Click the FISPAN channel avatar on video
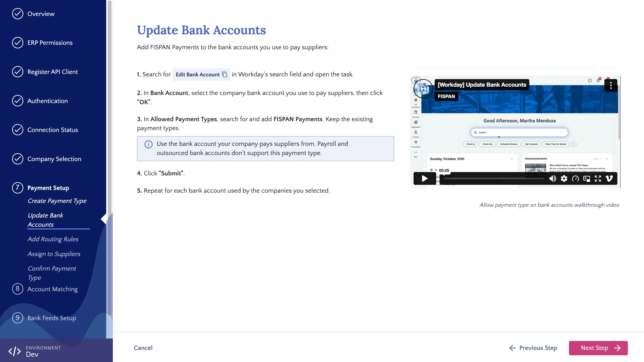644x362 pixels. point(423,88)
